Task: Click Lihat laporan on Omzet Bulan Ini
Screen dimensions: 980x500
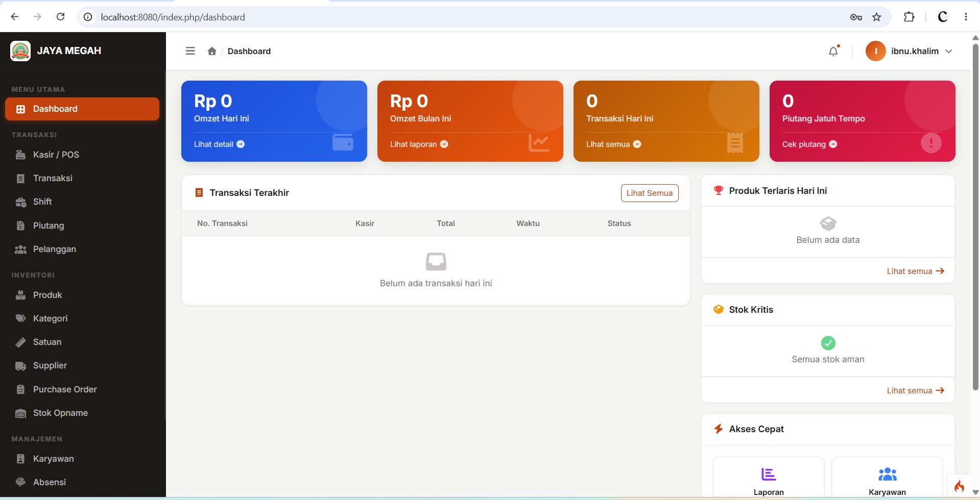Action: coord(419,144)
